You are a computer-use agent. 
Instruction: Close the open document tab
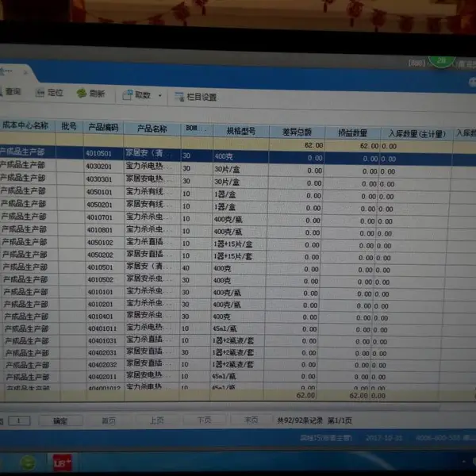click(26, 72)
